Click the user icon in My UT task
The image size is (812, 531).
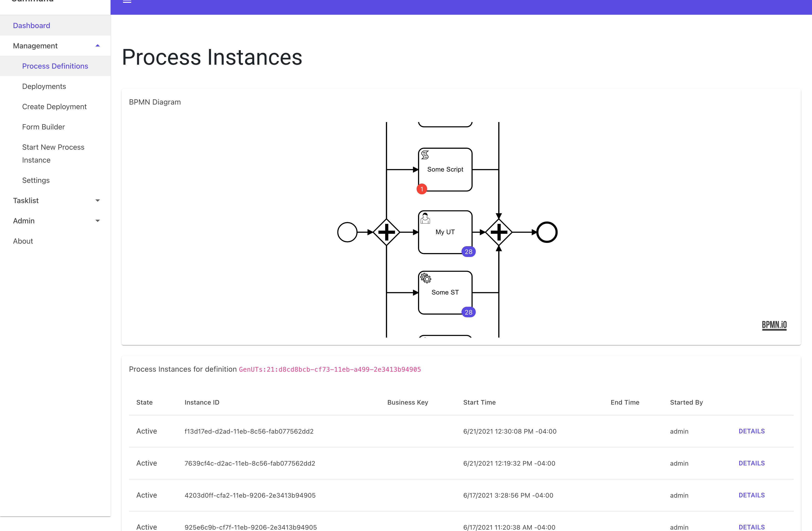(x=425, y=218)
